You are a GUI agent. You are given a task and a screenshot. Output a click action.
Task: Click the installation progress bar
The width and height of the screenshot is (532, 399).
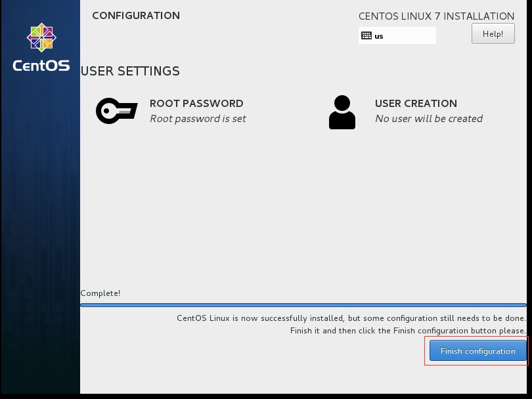303,305
